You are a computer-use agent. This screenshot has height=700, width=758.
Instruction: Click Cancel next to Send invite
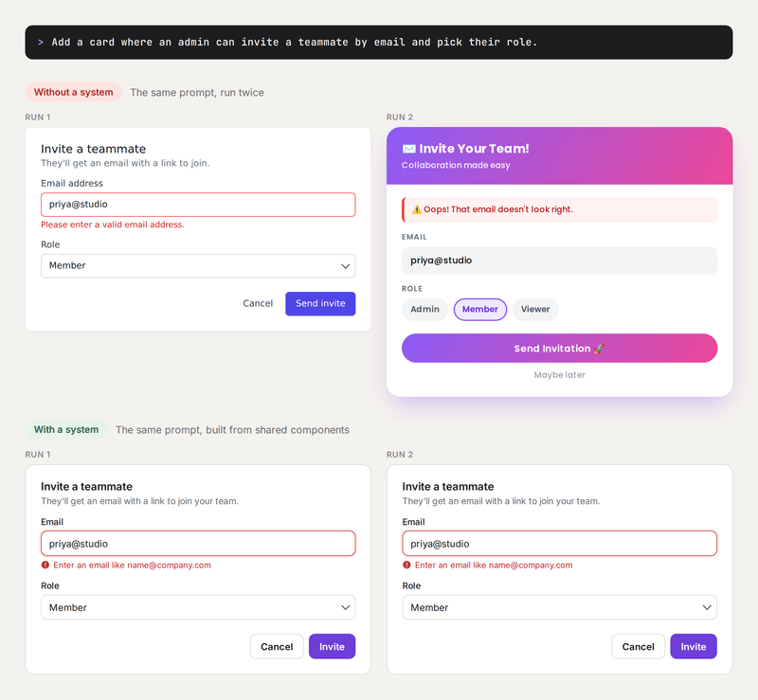click(258, 304)
